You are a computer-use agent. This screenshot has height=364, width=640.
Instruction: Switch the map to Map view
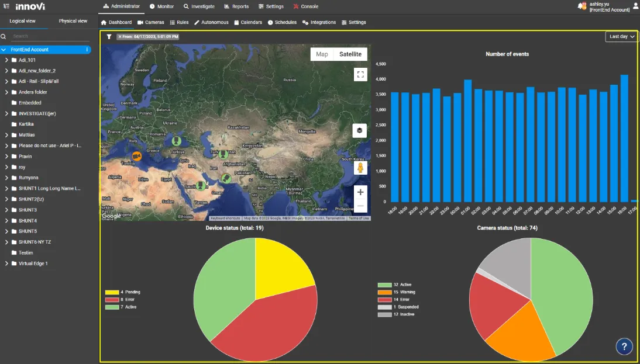point(322,54)
